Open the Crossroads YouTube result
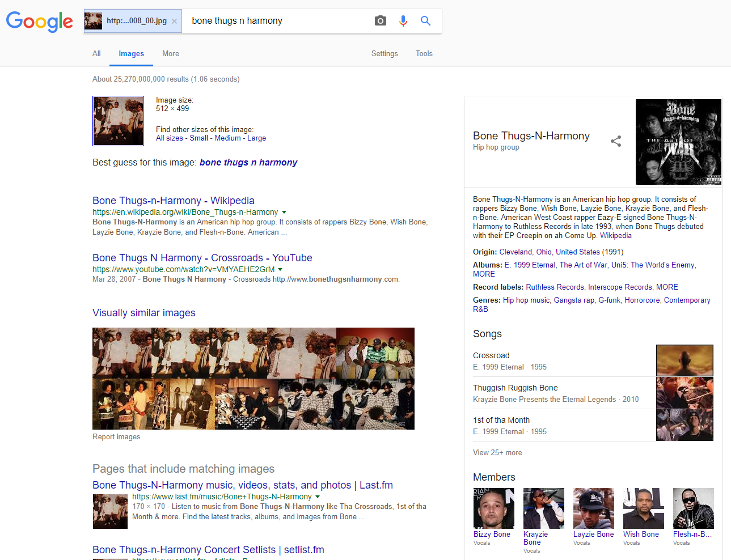Viewport: 731px width, 560px height. coord(202,258)
